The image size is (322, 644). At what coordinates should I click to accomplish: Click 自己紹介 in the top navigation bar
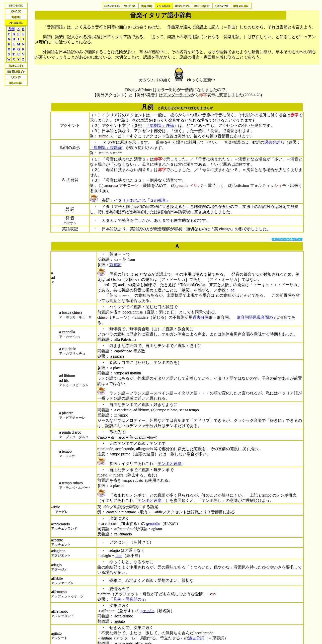[202, 6]
